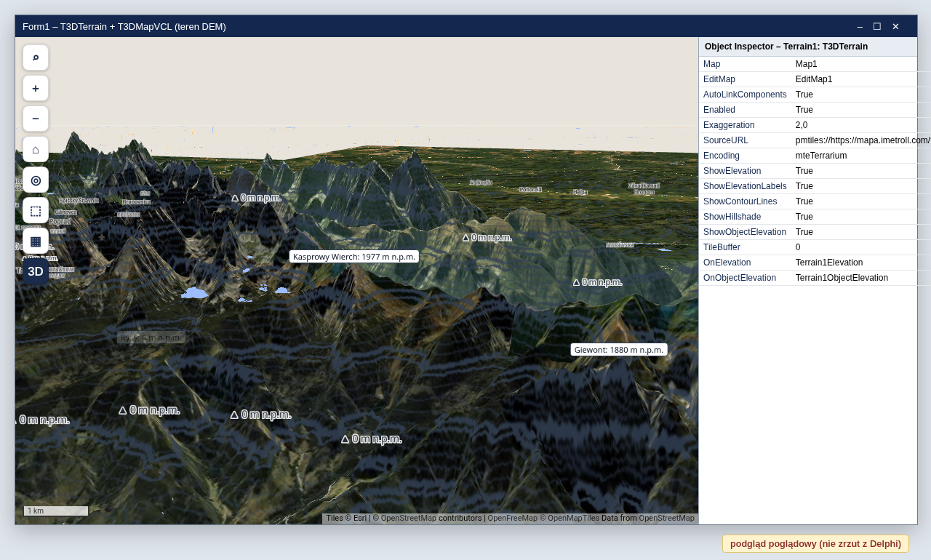Maximize the Form1 window
This screenshot has width=931, height=560.
877,26
